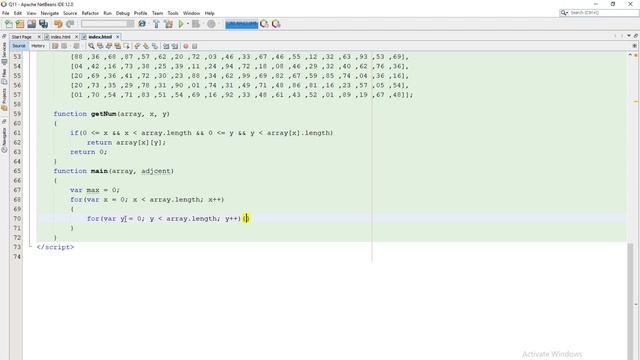Click the Profile Project toolbar icon

click(211, 24)
